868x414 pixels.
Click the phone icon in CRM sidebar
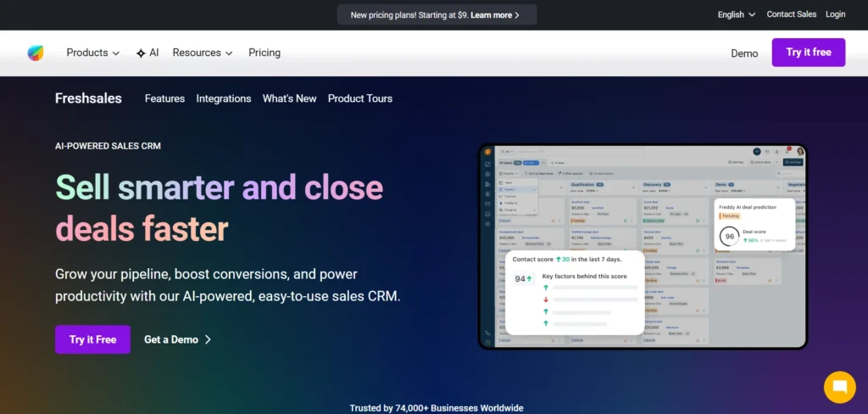pyautogui.click(x=487, y=333)
